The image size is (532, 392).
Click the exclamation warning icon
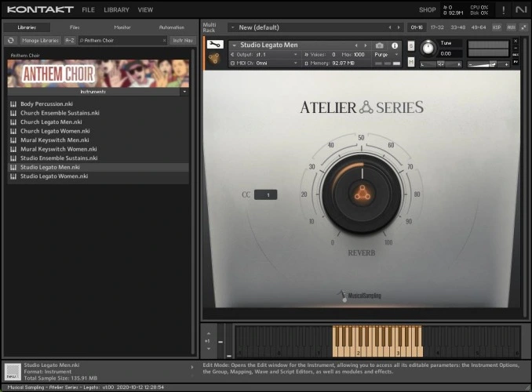[502, 9]
